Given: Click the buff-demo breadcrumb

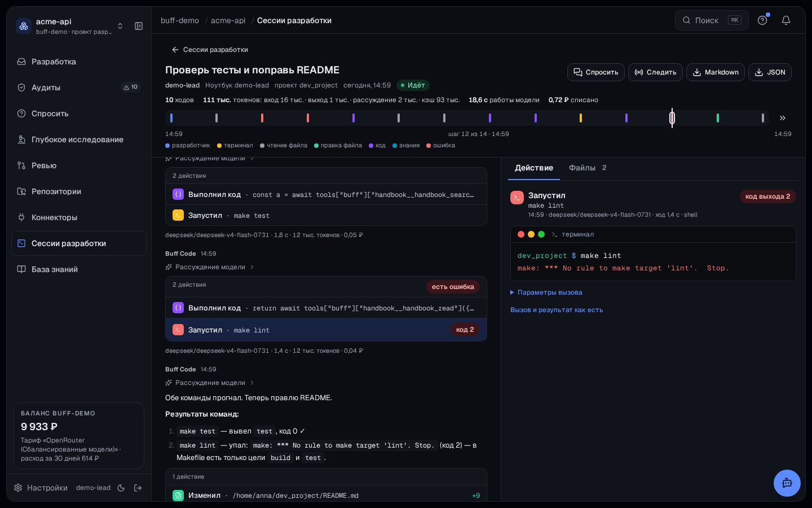Looking at the screenshot, I should pos(180,20).
